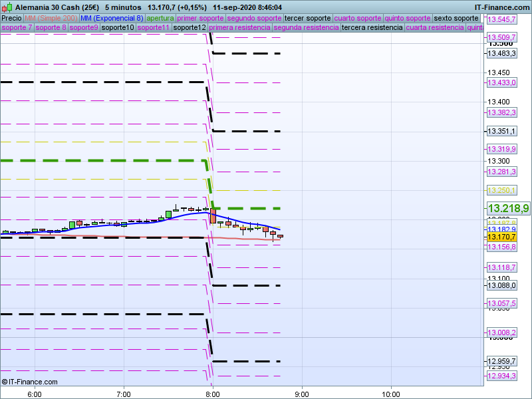Select the soporte12 legend entry
This screenshot has height=399, width=532.
[x=189, y=28]
